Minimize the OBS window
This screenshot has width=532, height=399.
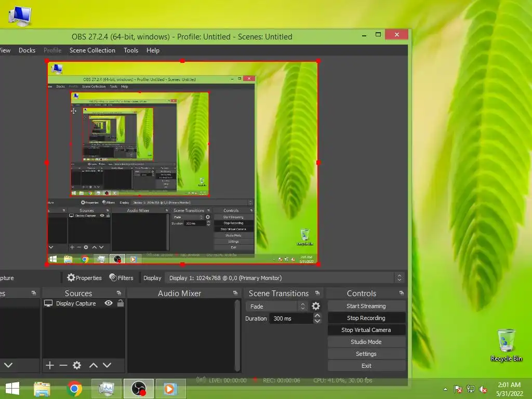pos(364,35)
